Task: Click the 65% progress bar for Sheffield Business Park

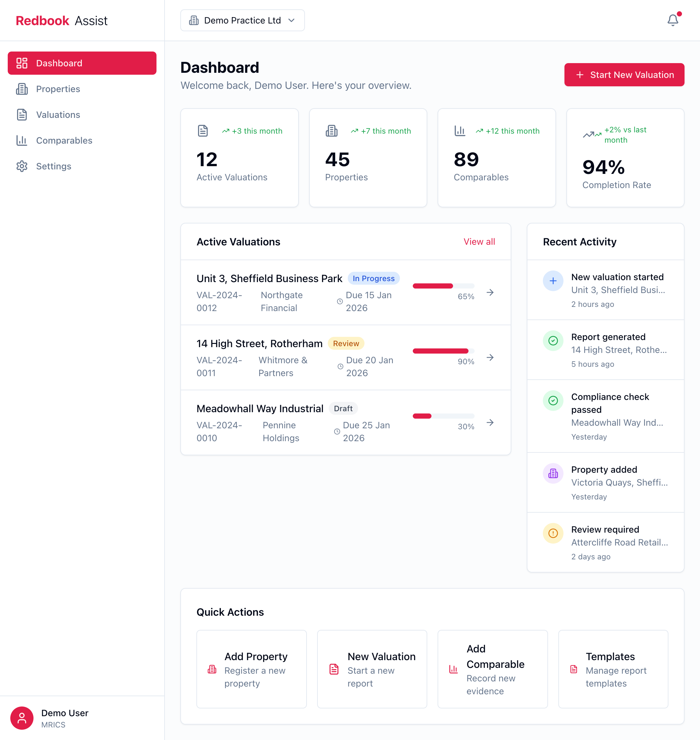Action: (x=443, y=286)
